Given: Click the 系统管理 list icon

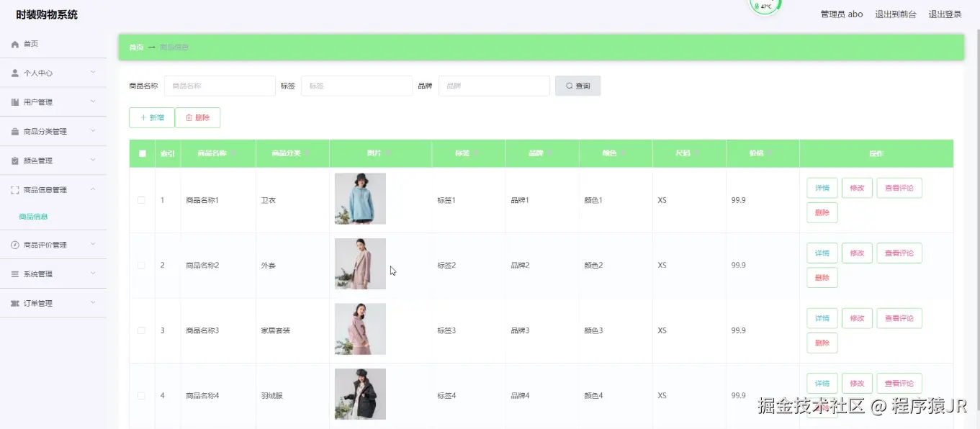Looking at the screenshot, I should click(x=15, y=274).
